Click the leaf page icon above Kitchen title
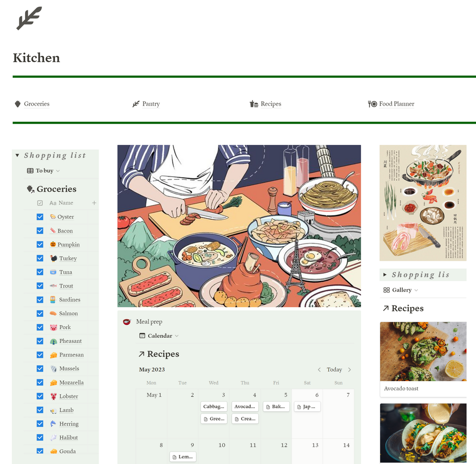Screen dimensions: 476x464 tap(29, 18)
